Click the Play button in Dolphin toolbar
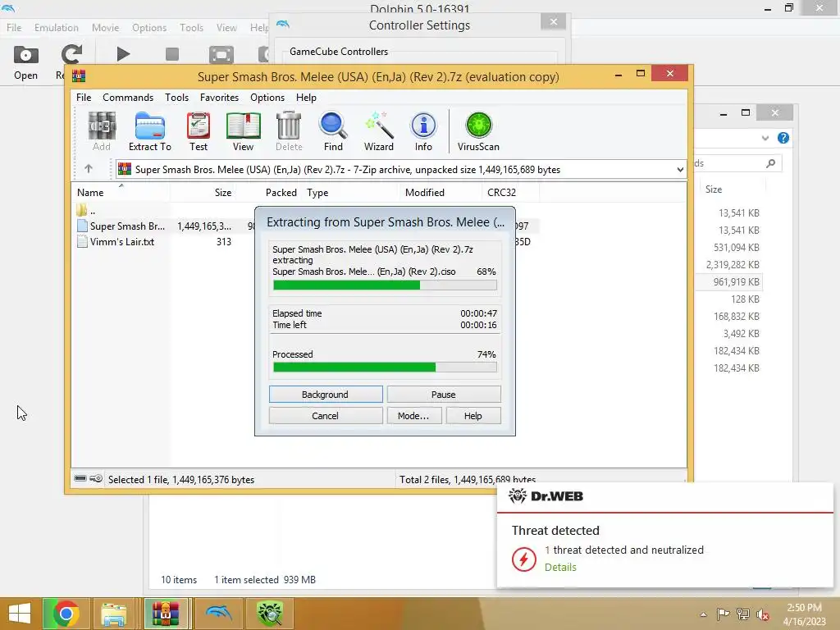The height and width of the screenshot is (630, 840). point(123,54)
